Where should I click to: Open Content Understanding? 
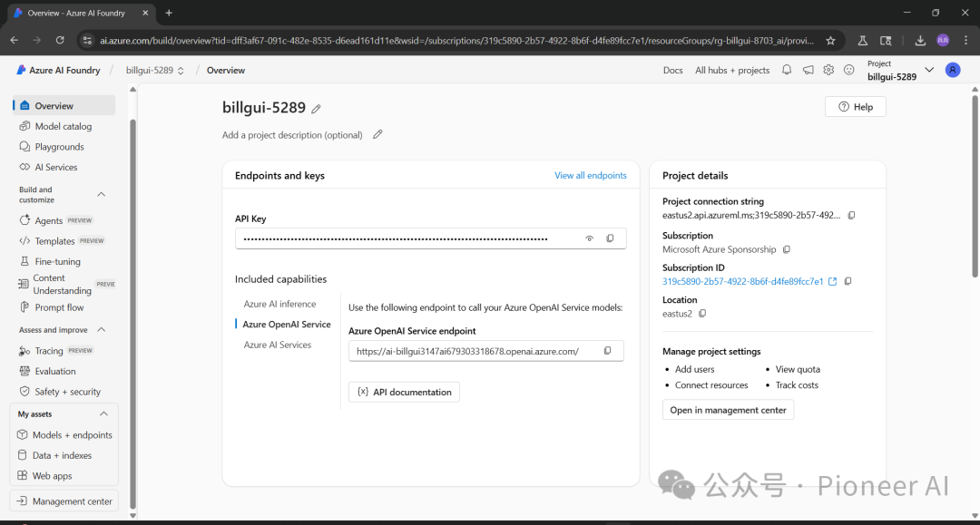tap(64, 284)
